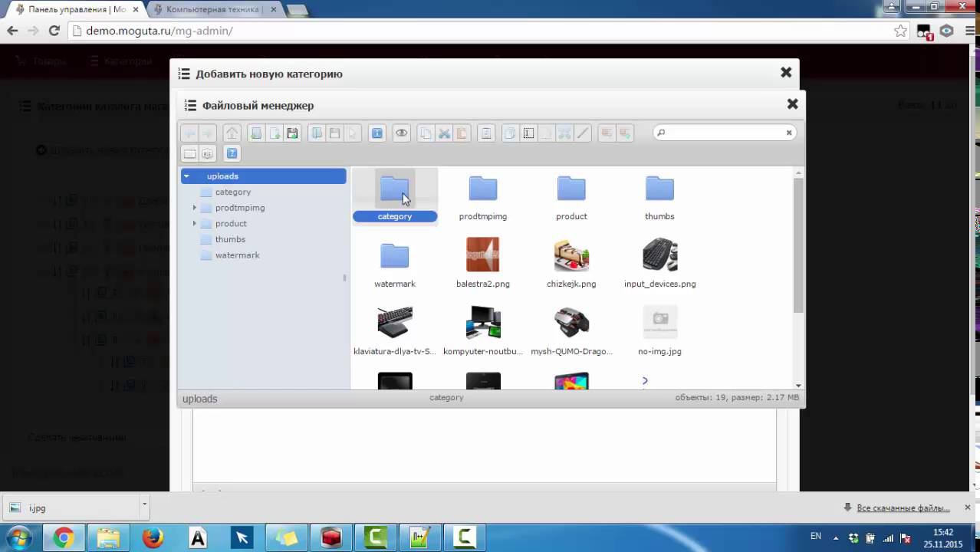Show info with blue 'i' icon
The image size is (980, 552).
[x=377, y=133]
